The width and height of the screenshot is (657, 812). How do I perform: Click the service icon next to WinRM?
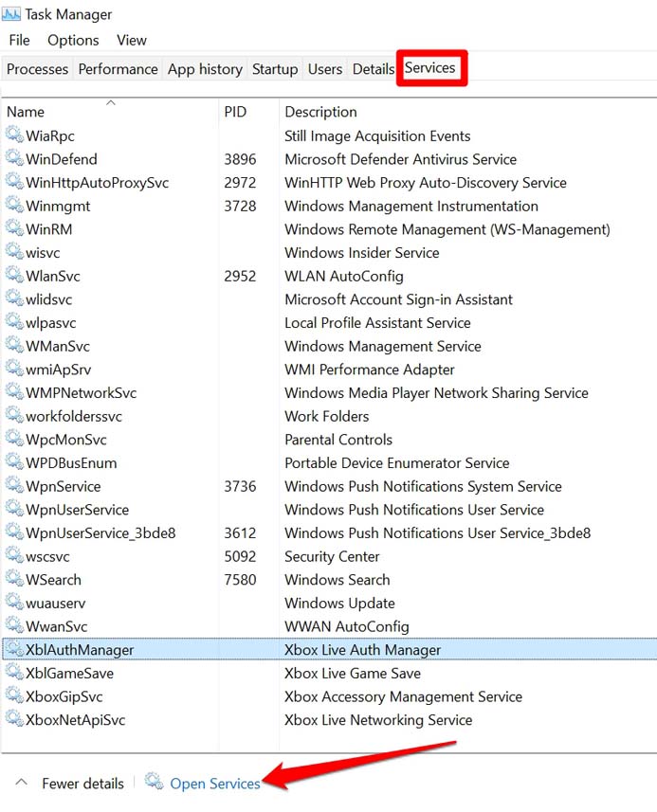tap(14, 227)
